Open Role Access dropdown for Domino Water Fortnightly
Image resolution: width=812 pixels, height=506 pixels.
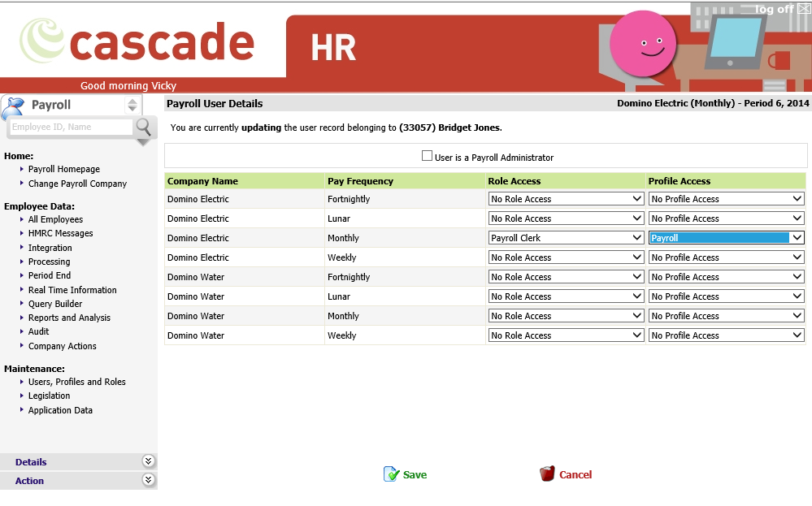(x=566, y=277)
